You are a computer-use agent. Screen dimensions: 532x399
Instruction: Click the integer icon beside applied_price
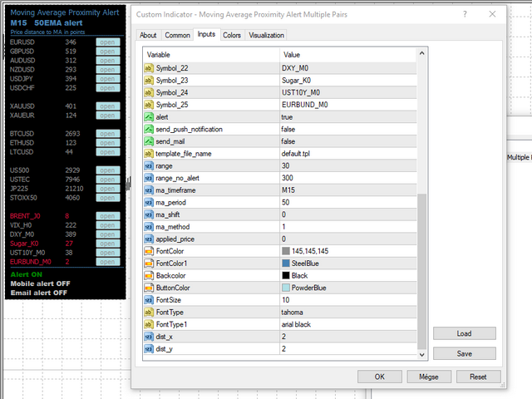click(149, 239)
